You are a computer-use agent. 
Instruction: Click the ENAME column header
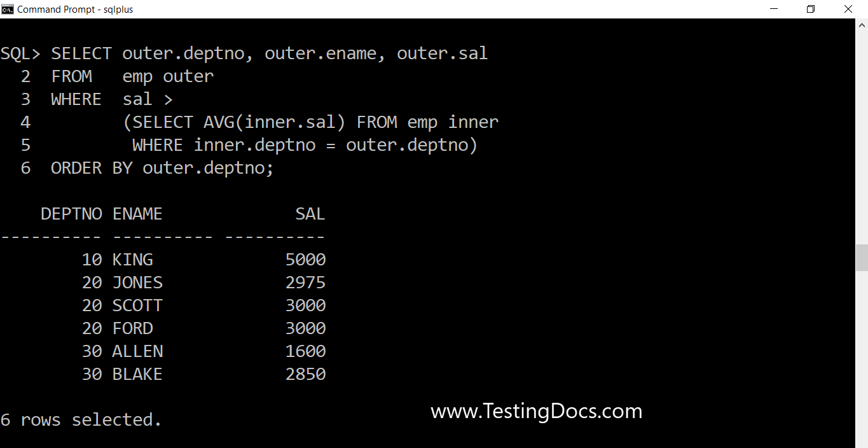click(137, 214)
